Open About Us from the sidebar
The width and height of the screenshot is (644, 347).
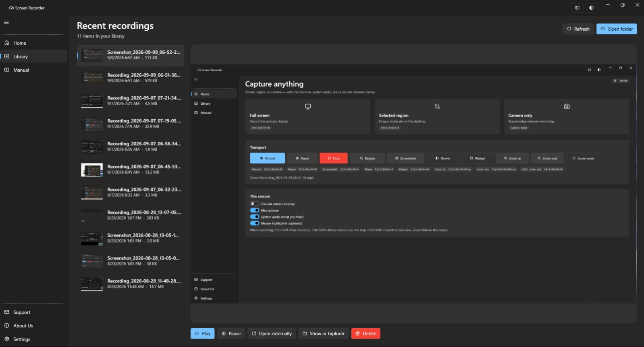[33, 326]
